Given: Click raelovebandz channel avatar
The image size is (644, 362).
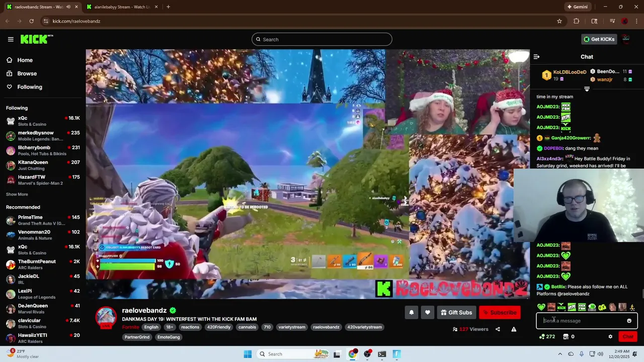Looking at the screenshot, I should (x=106, y=318).
